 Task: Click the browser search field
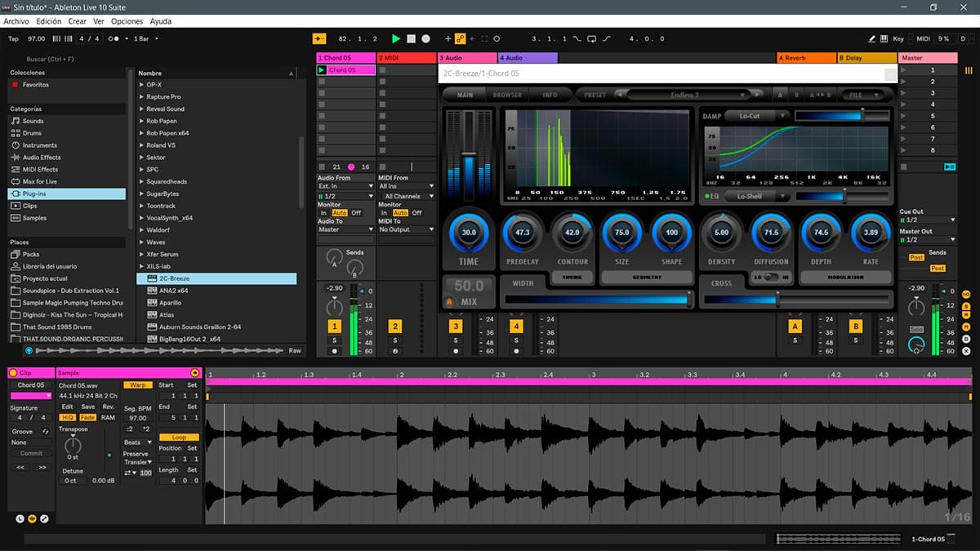pos(69,59)
